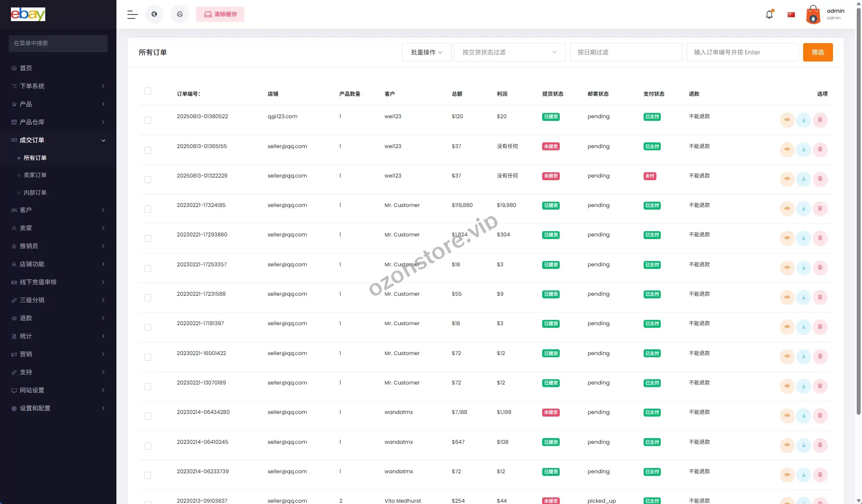This screenshot has height=504, width=862.
Task: Click the globe browse-website icon
Action: pyautogui.click(x=154, y=15)
